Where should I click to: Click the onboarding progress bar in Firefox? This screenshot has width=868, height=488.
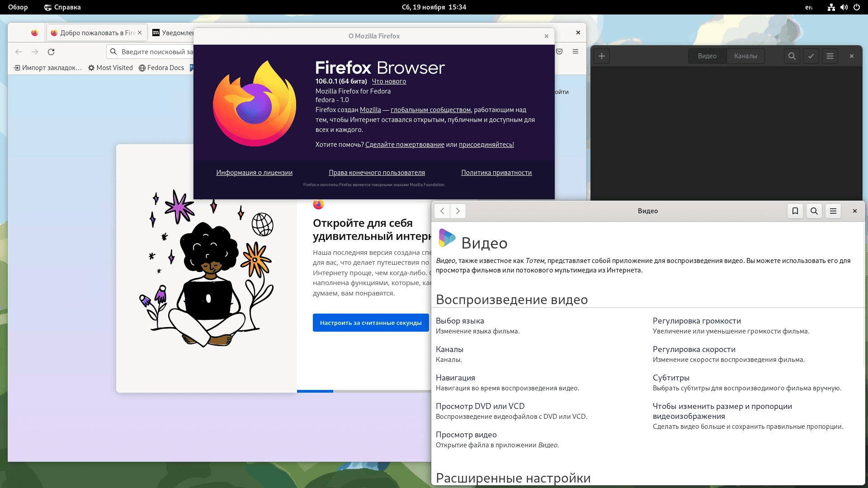[364, 391]
